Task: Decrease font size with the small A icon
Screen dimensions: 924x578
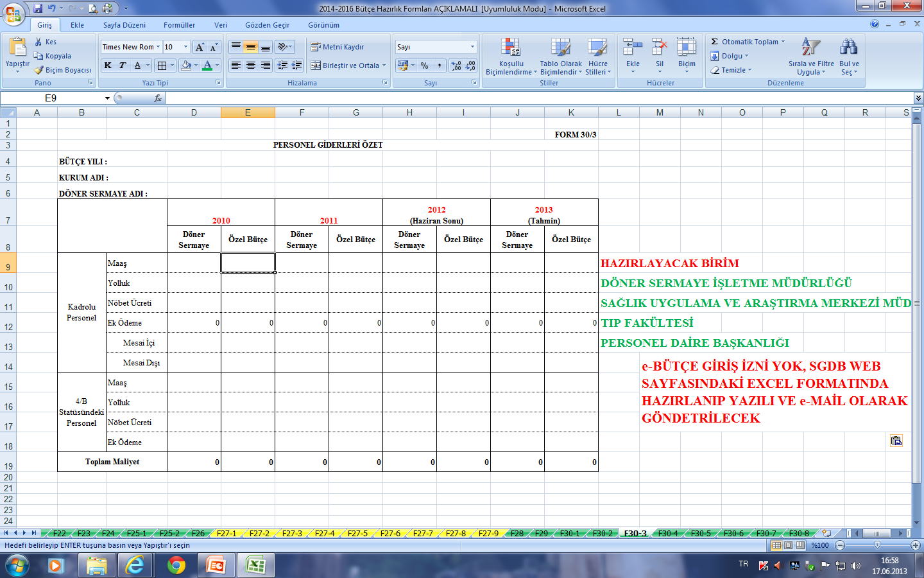Action: click(x=214, y=47)
